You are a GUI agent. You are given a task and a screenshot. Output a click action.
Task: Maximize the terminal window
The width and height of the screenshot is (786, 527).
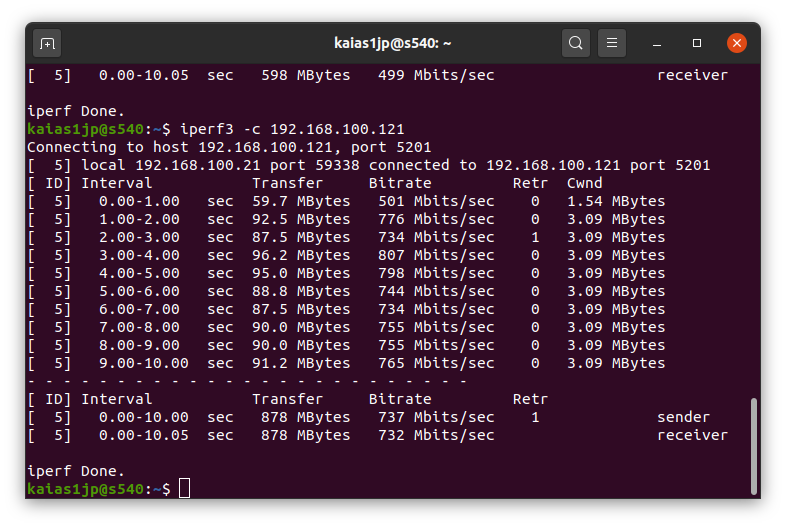point(697,43)
